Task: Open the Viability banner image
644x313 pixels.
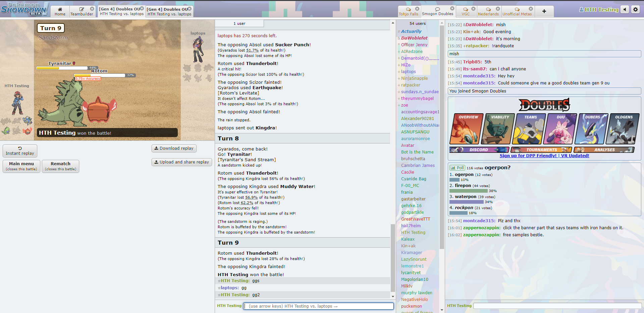Action: [x=498, y=129]
